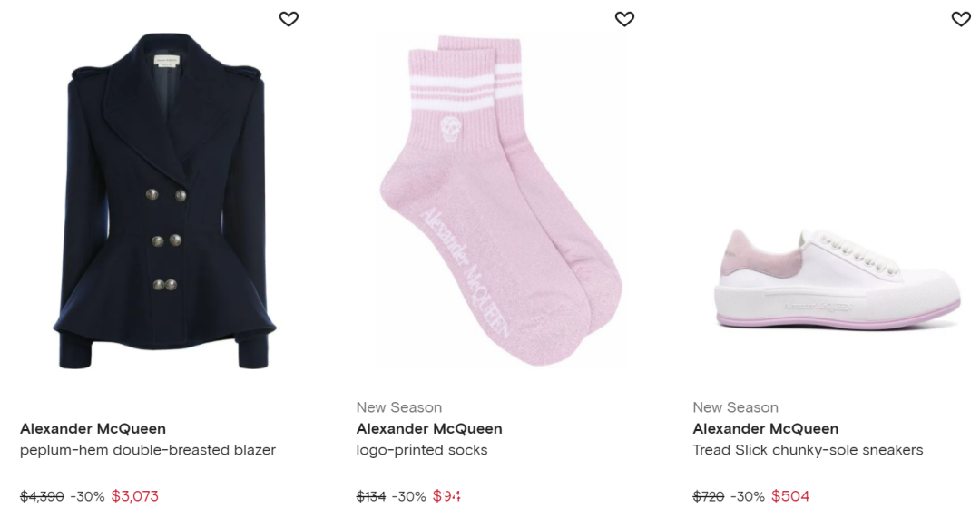The height and width of the screenshot is (509, 980).
Task: Open the peplum-hem double-breasted blazer title
Action: click(148, 450)
